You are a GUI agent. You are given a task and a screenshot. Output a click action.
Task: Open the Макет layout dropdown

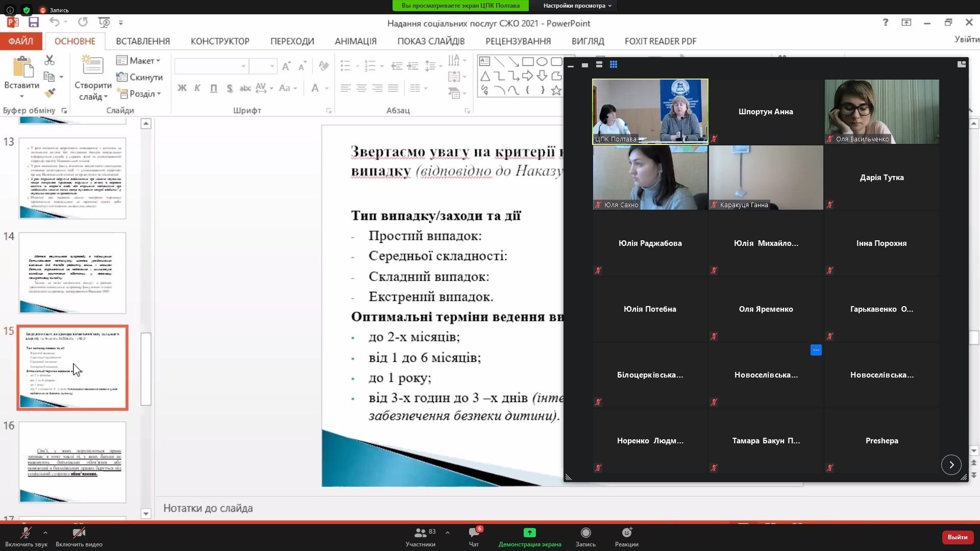coord(138,61)
